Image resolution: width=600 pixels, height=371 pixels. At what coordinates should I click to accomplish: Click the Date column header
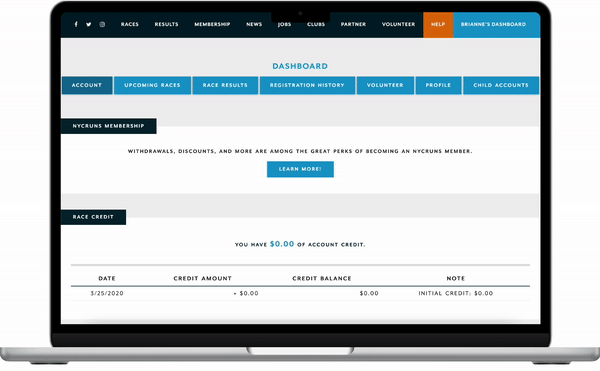pos(107,278)
